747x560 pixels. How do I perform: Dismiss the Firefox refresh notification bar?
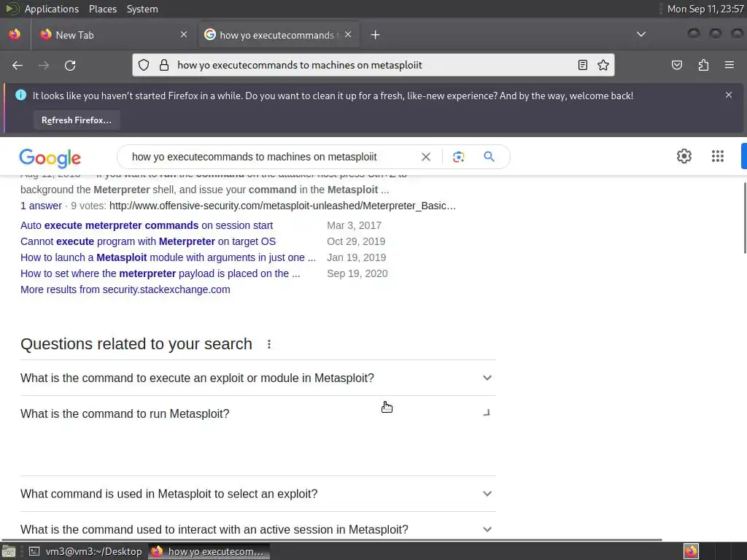[x=729, y=95]
